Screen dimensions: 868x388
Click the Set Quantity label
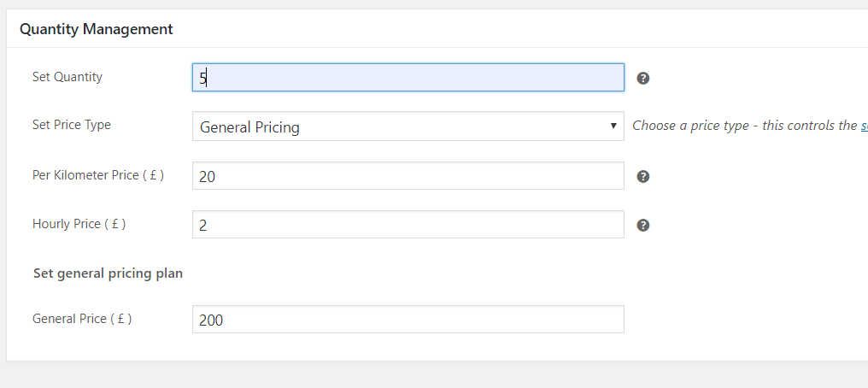click(67, 77)
